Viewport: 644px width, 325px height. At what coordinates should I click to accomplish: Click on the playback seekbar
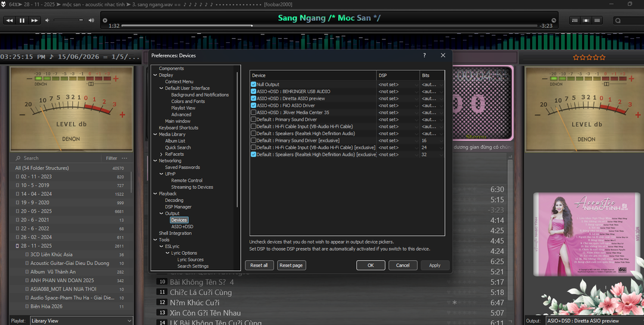tap(329, 26)
